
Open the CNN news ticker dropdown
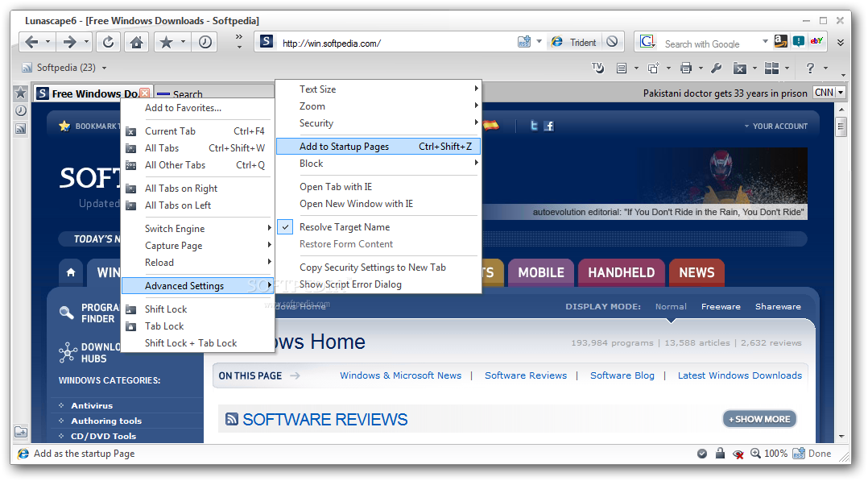[841, 93]
